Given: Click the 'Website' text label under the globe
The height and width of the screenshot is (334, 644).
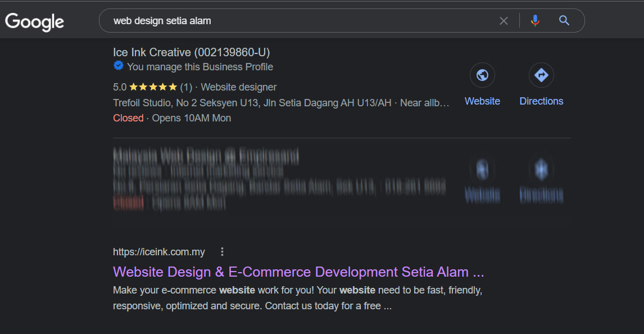Looking at the screenshot, I should [482, 101].
